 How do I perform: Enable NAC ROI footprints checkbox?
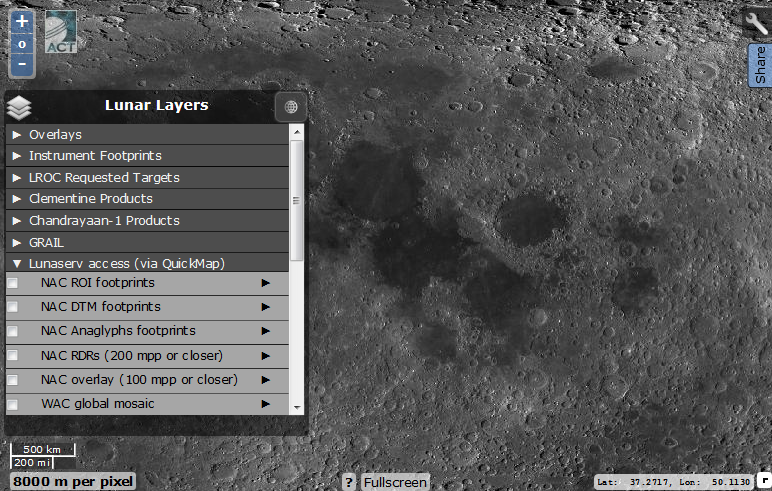pyautogui.click(x=13, y=283)
